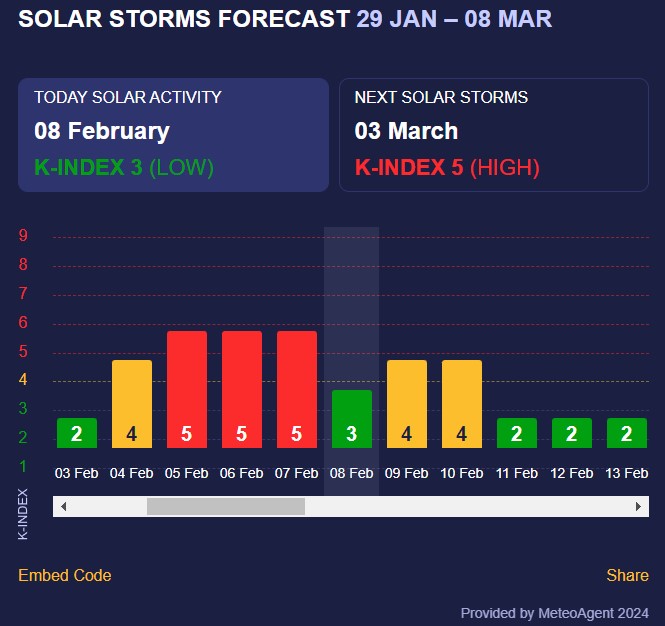Click the yellow 10 Feb bar
The width and height of the screenshot is (665, 626).
click(x=462, y=404)
